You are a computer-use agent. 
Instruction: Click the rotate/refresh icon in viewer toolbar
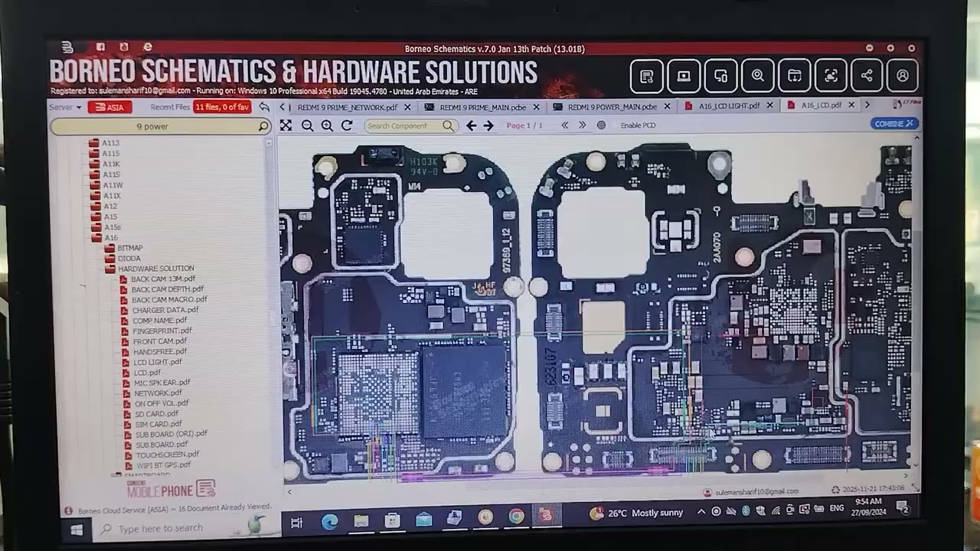coord(347,126)
